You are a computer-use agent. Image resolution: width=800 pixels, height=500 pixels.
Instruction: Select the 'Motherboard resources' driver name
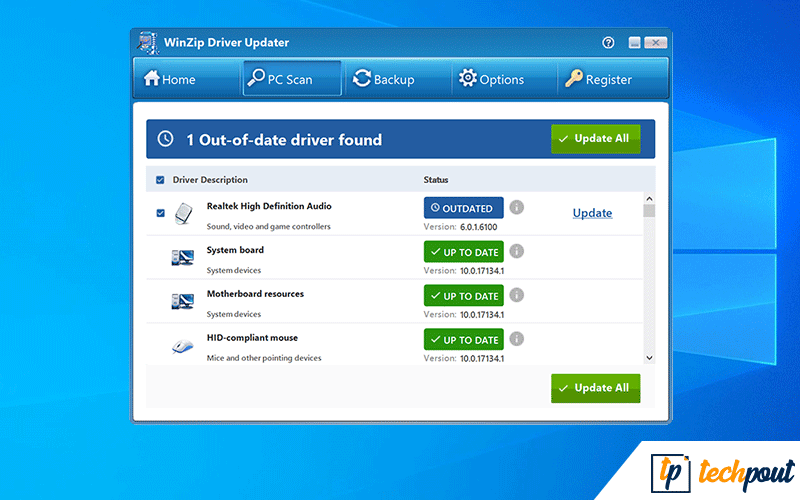(255, 294)
